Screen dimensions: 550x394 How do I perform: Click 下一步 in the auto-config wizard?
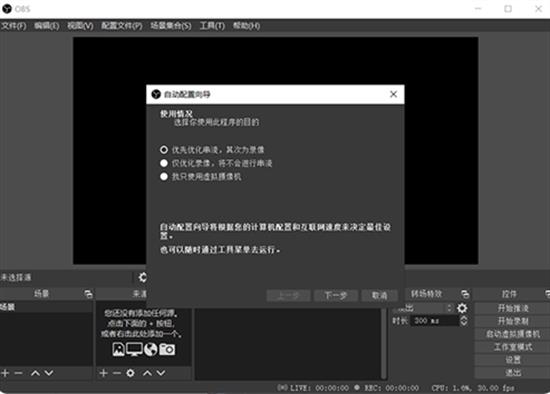(336, 295)
